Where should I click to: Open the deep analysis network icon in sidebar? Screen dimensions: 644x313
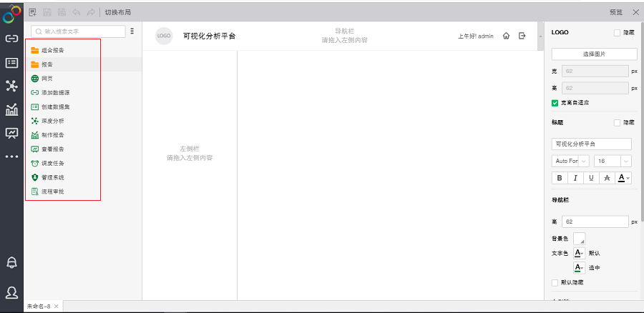(11, 86)
